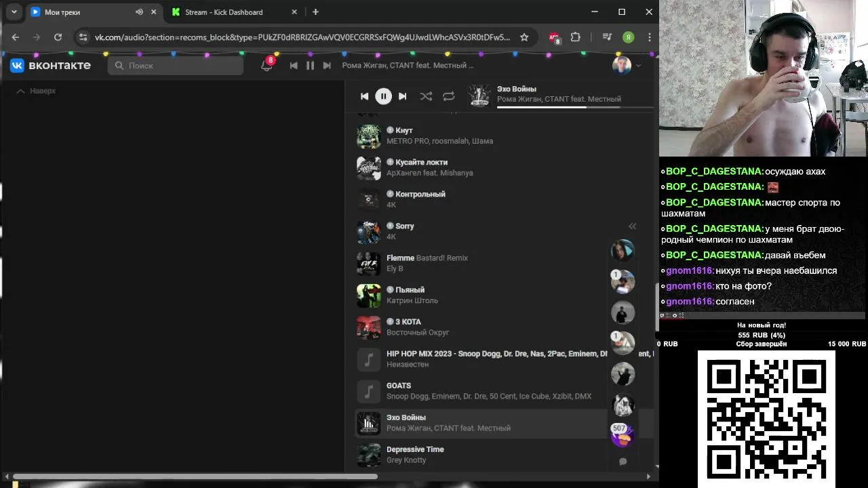Toggle shuffle mode in the player
Image resolution: width=868 pixels, height=488 pixels.
pyautogui.click(x=426, y=96)
